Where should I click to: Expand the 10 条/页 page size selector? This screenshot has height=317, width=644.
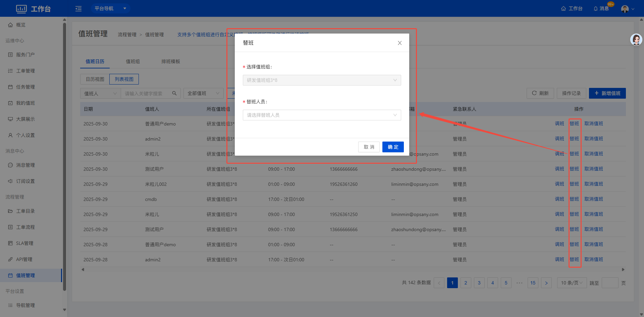point(572,283)
